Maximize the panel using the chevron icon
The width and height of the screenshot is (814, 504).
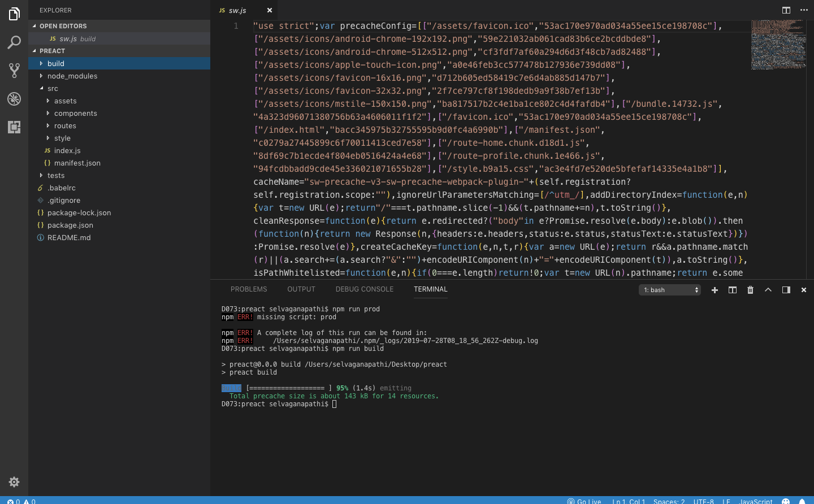pos(768,289)
